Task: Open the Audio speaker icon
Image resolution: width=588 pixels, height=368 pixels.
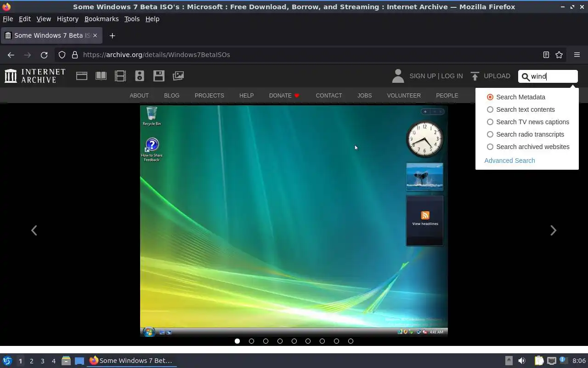Action: pos(140,76)
